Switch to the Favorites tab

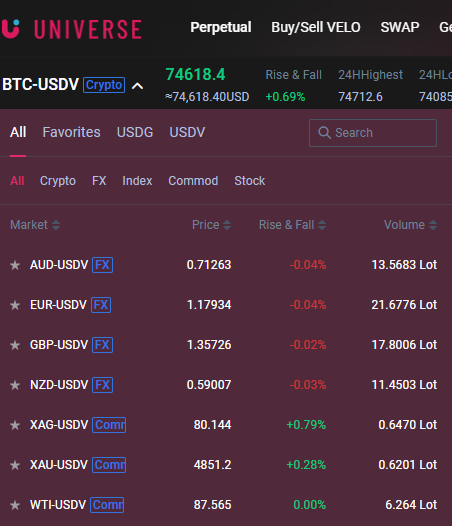[x=71, y=132]
